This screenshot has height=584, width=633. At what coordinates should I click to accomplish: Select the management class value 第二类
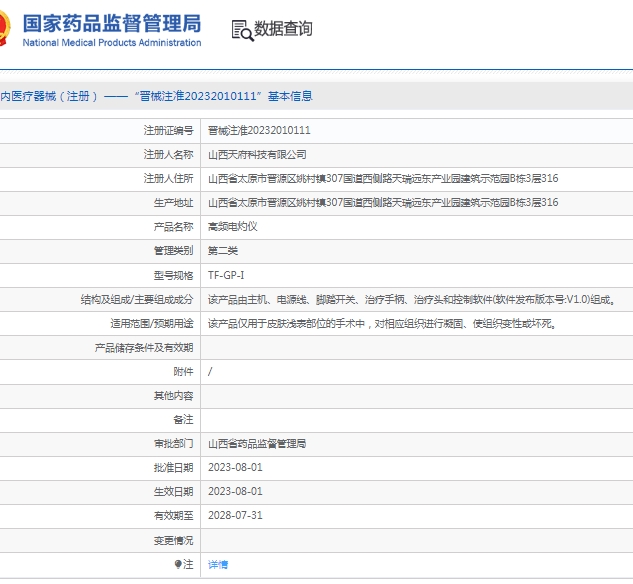tap(223, 251)
